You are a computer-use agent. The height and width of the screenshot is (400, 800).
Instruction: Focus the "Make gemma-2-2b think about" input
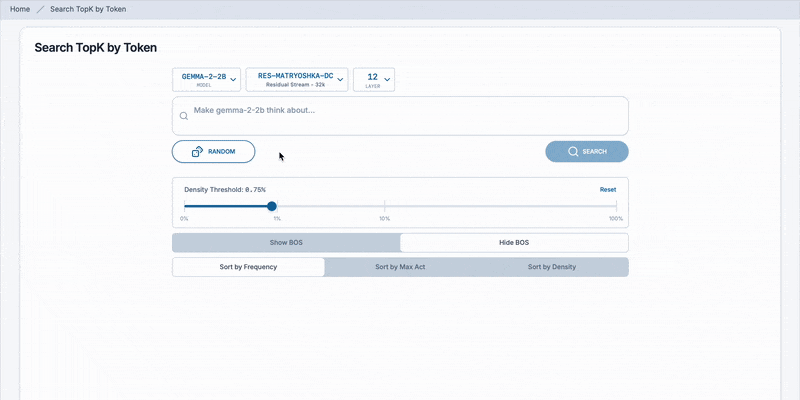pyautogui.click(x=400, y=115)
